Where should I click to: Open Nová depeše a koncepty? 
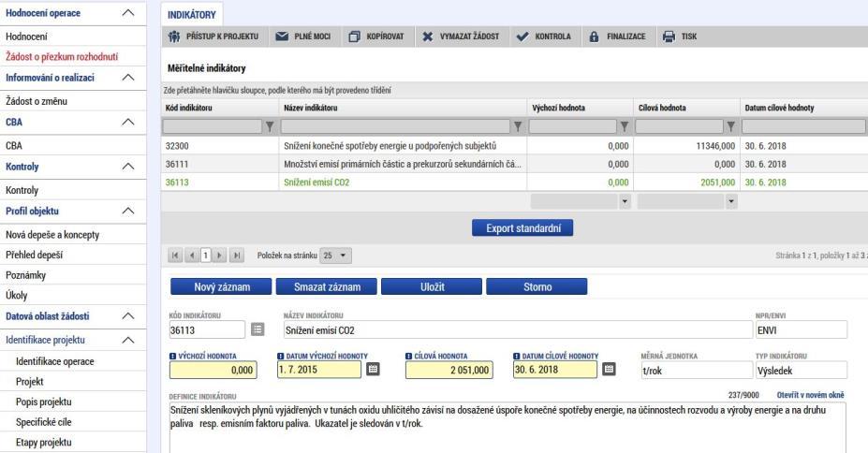tap(52, 235)
